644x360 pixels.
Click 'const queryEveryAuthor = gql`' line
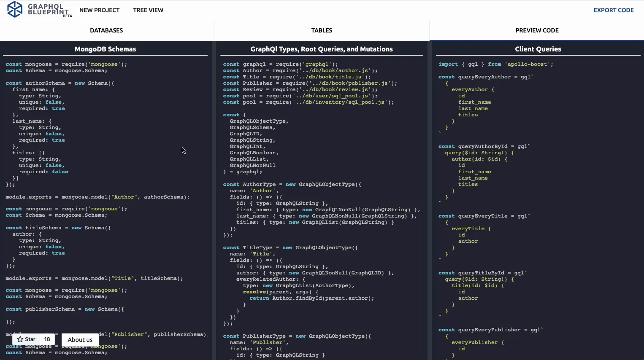pos(486,77)
